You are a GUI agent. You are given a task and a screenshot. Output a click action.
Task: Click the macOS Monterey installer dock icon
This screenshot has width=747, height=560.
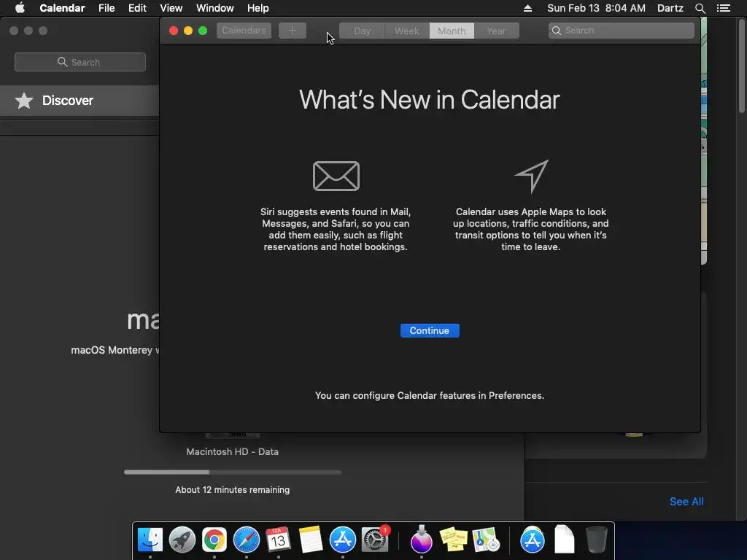click(421, 540)
